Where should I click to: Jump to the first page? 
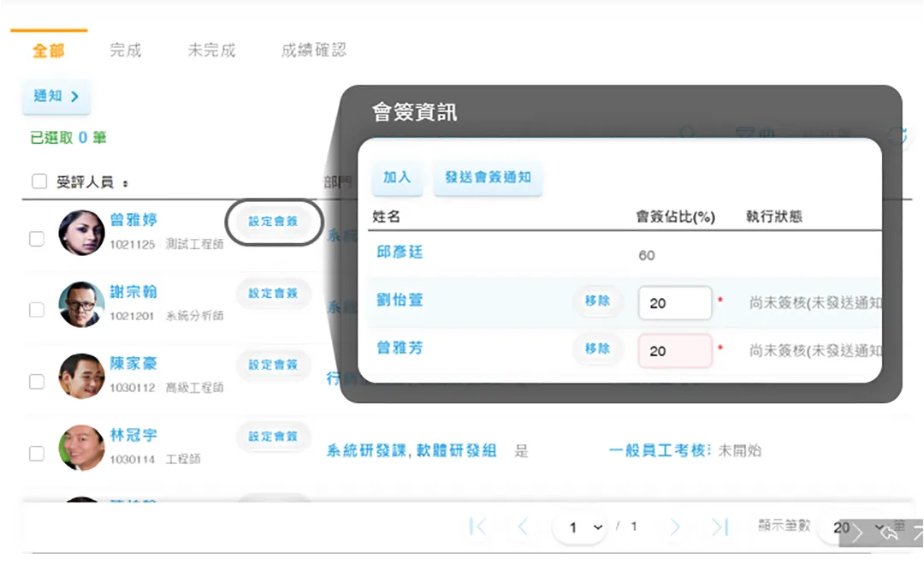click(x=479, y=528)
